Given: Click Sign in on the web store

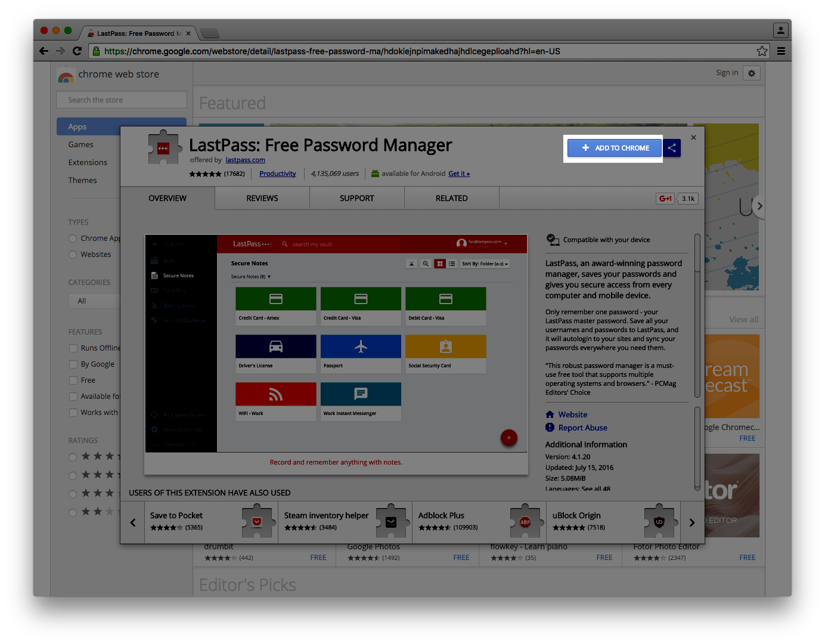Looking at the screenshot, I should click(x=727, y=73).
